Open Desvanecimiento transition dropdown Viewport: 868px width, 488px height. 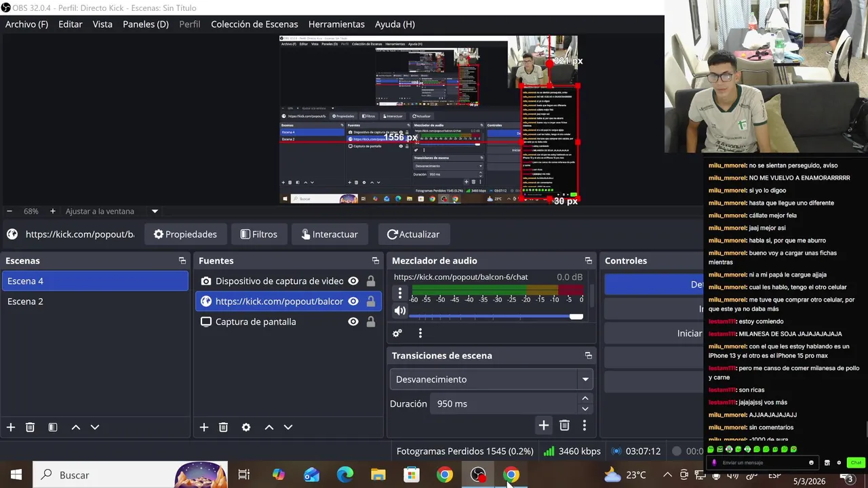492,379
